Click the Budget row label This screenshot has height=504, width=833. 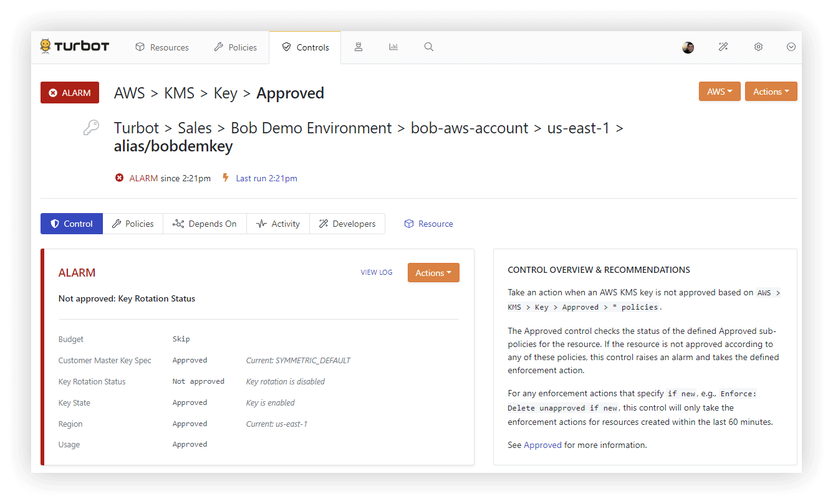coord(70,340)
